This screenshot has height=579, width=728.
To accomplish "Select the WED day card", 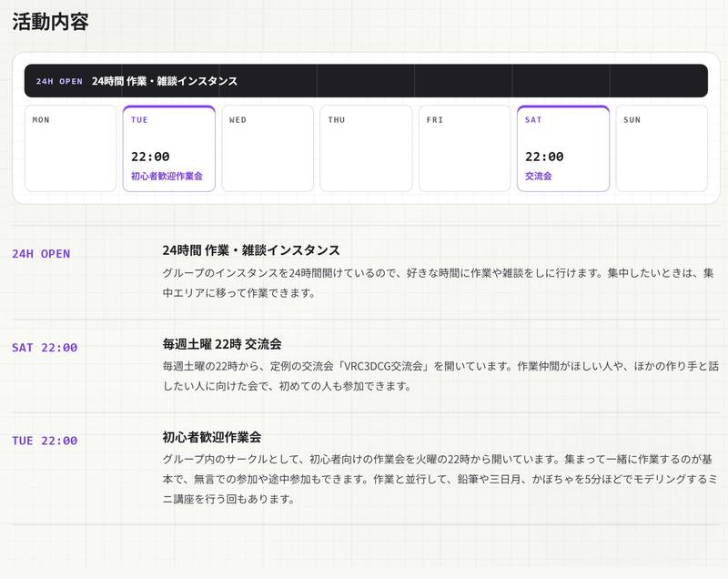I will (268, 148).
